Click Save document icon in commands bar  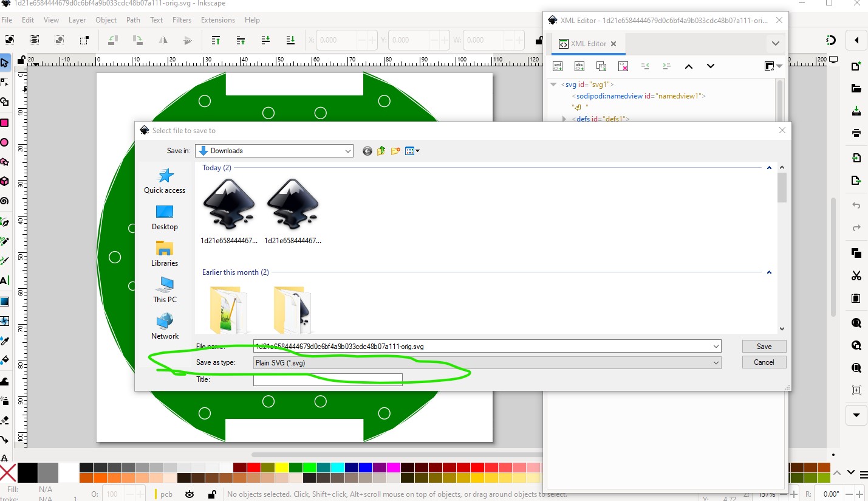click(856, 111)
